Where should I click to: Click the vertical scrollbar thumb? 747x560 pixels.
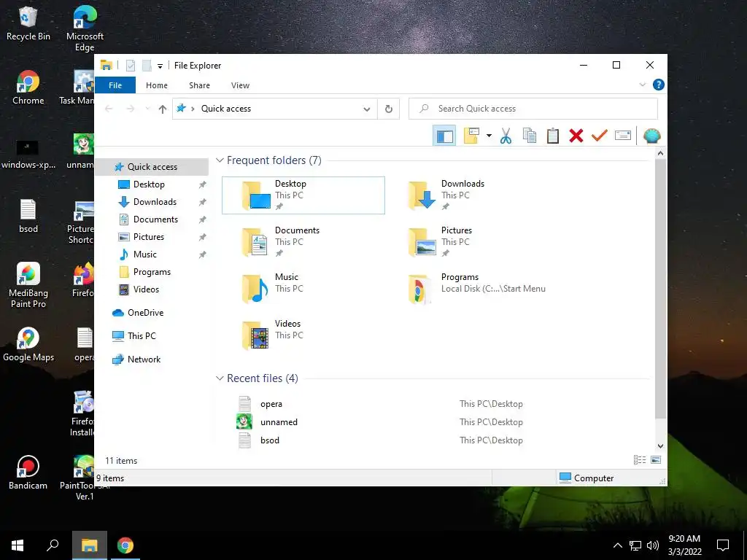(x=660, y=289)
